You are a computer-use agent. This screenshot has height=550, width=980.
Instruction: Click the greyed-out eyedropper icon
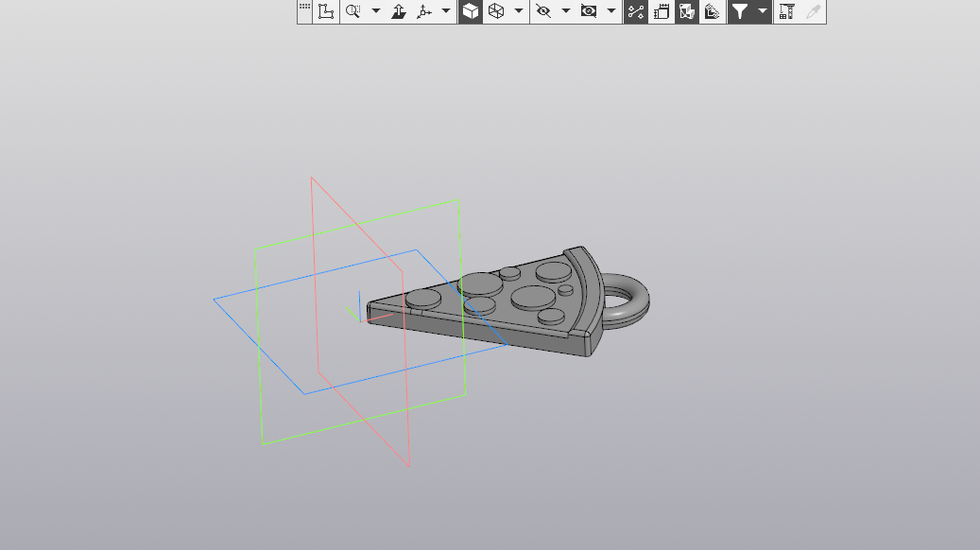(x=813, y=11)
